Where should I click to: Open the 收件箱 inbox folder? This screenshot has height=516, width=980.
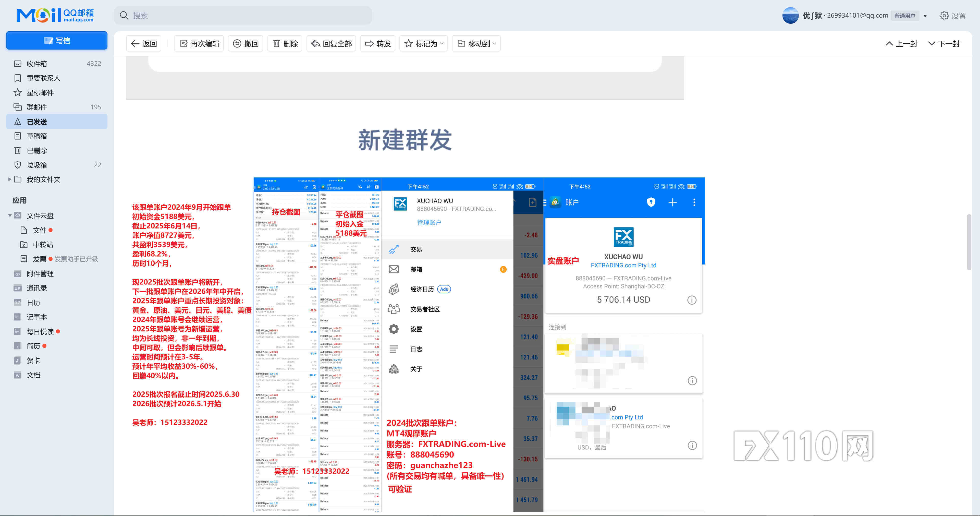pyautogui.click(x=57, y=64)
